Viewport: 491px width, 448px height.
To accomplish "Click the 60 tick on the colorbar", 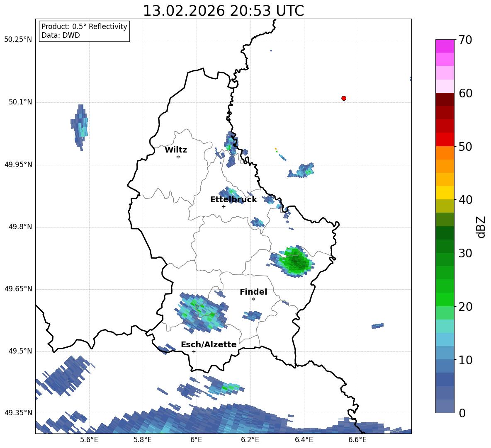I will (x=465, y=93).
